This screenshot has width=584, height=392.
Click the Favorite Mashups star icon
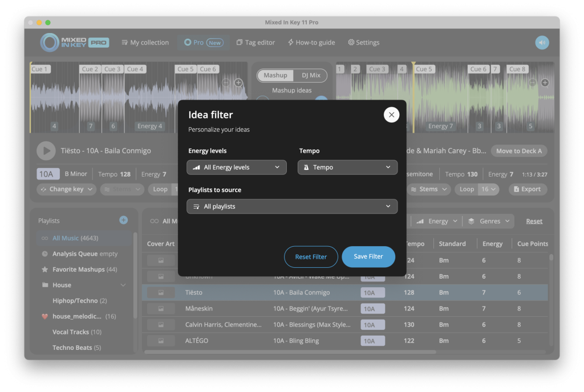(x=45, y=269)
